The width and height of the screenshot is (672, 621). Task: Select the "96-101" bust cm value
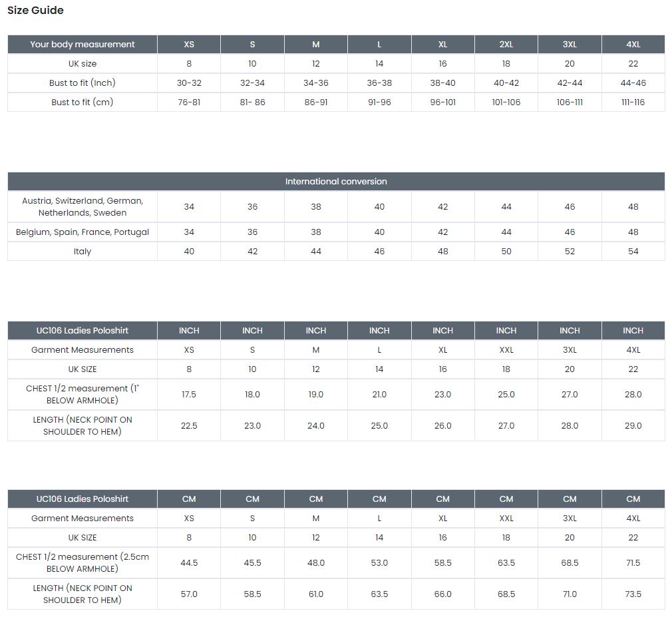pos(442,102)
